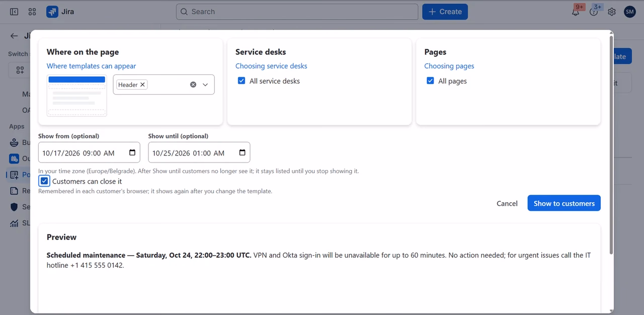644x315 pixels.
Task: Open the calendar picker for Show from
Action: click(132, 152)
